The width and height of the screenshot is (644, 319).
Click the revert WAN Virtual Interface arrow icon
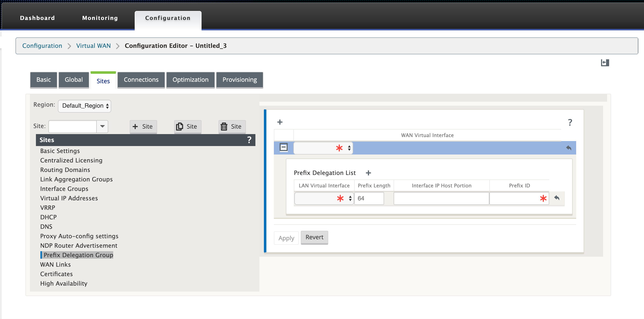pos(568,148)
